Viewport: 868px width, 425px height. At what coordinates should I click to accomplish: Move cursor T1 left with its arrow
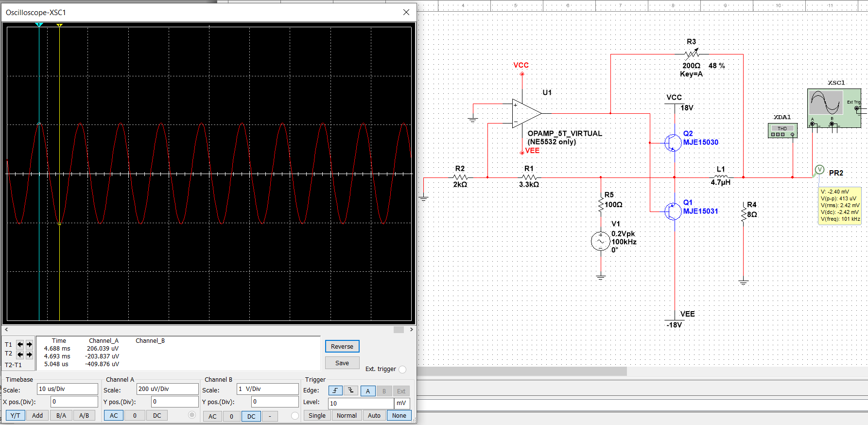[20, 344]
